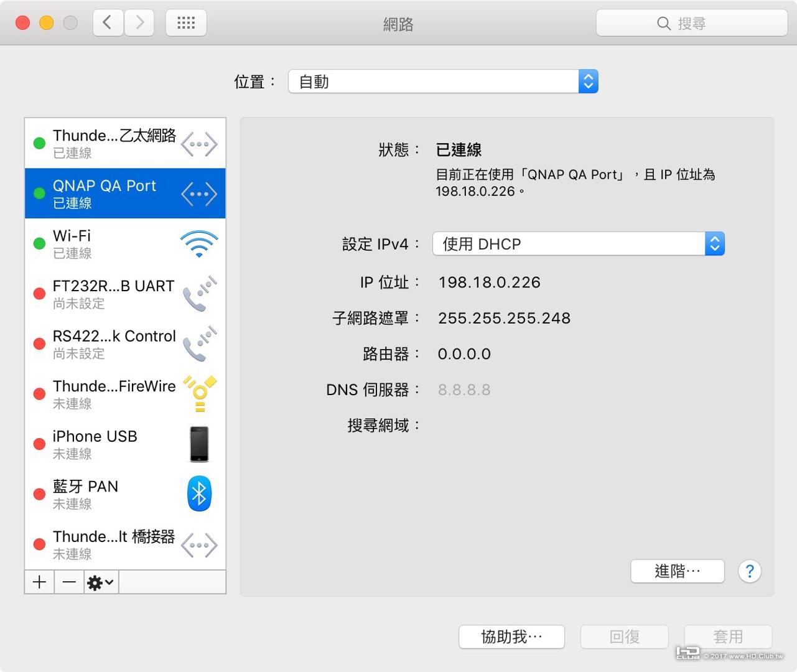Select Thunde...lt 橋接器 service
Viewport: 797px width, 672px height.
pyautogui.click(x=125, y=544)
